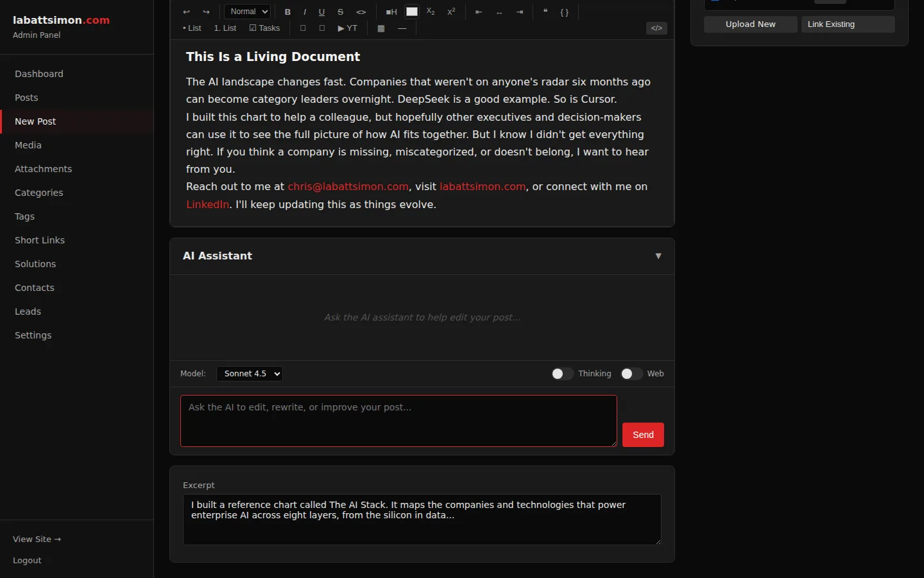924x578 pixels.
Task: Click the undo arrow in editor toolbar
Action: coord(186,12)
